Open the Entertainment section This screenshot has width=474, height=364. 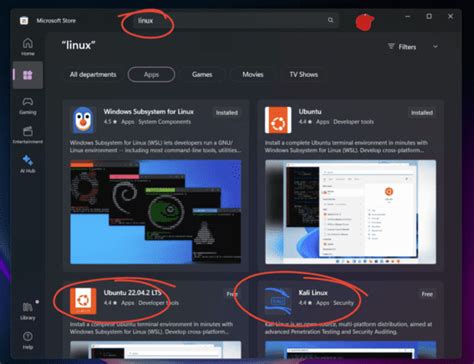(28, 134)
